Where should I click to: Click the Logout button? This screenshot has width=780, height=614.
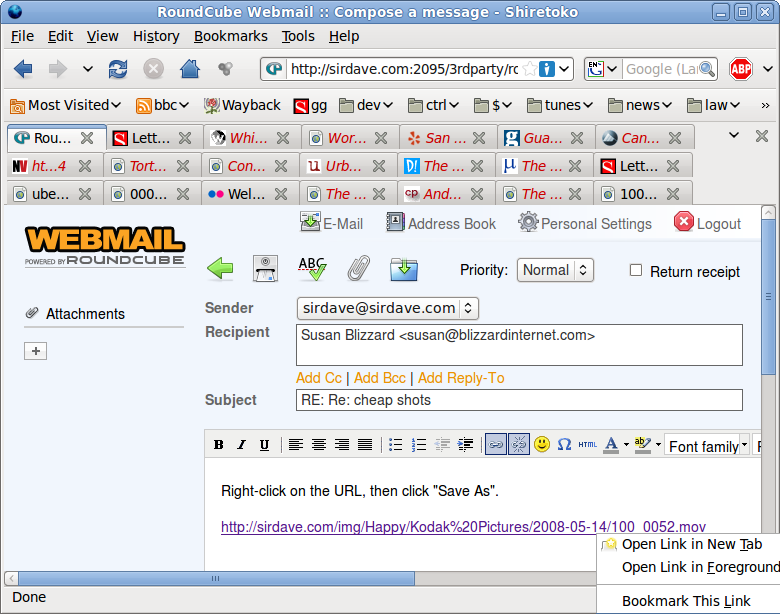coord(708,223)
